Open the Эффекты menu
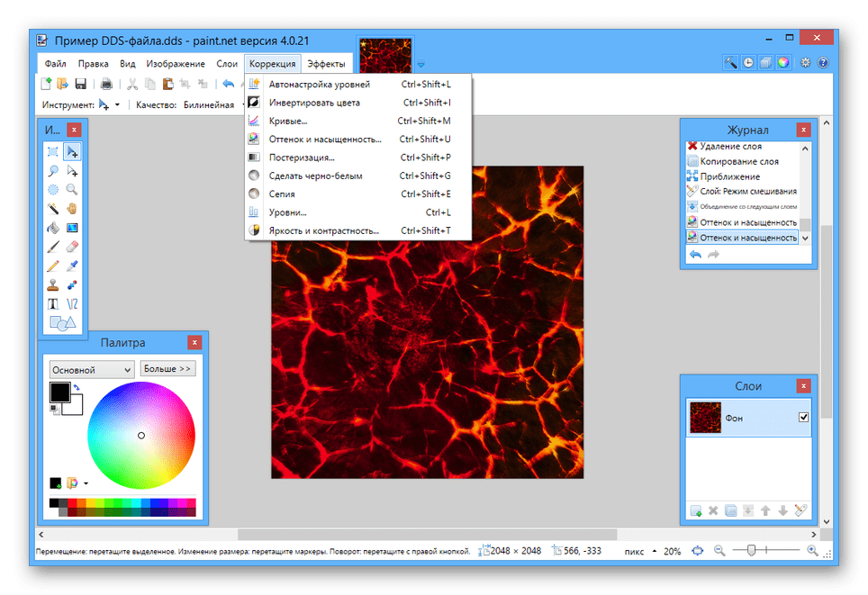 pyautogui.click(x=325, y=64)
